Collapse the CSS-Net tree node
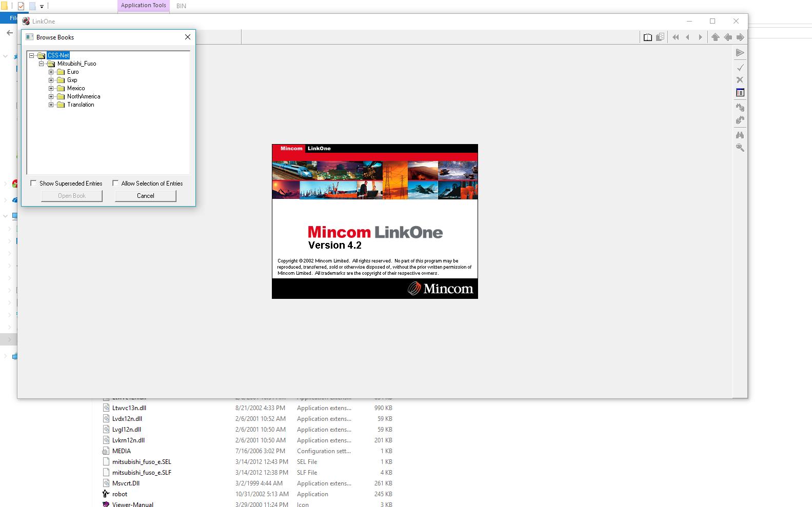 [x=32, y=55]
